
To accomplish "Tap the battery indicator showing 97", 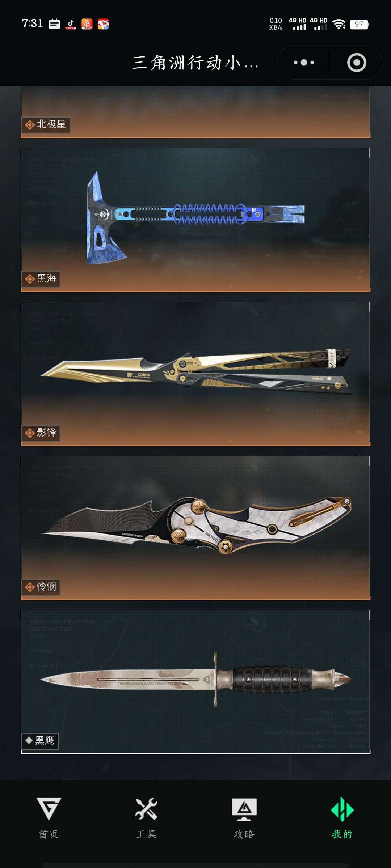I will (359, 24).
